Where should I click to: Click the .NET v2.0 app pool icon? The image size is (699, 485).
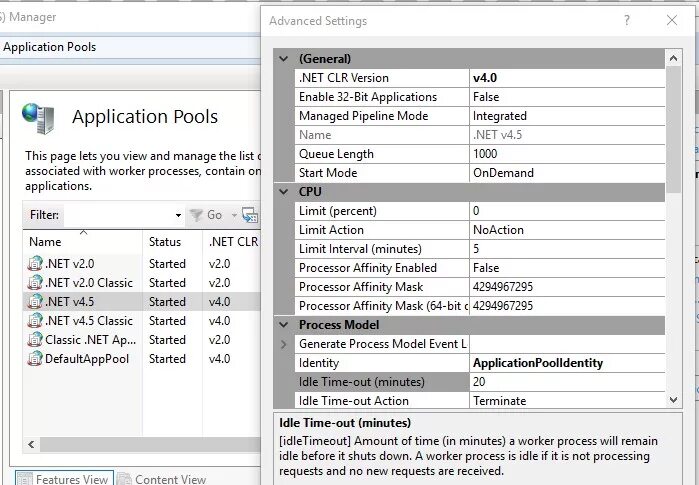[36, 264]
